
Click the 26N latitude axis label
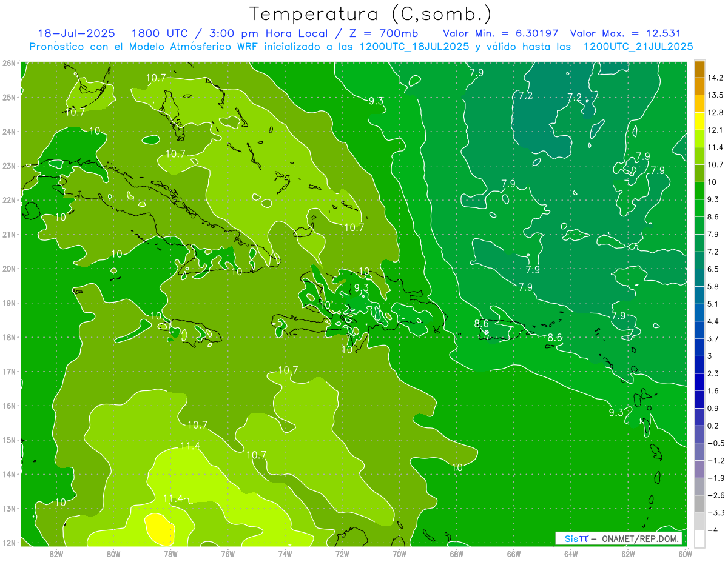point(8,62)
